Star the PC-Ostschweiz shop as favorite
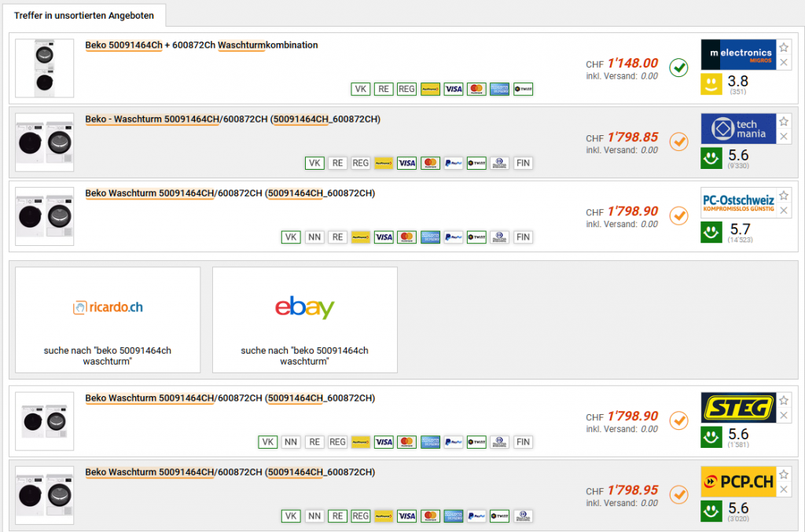Viewport: 805px width, 532px height. [x=784, y=195]
